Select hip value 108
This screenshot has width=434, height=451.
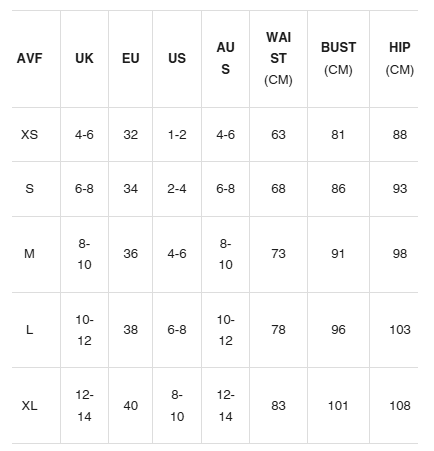pos(400,406)
